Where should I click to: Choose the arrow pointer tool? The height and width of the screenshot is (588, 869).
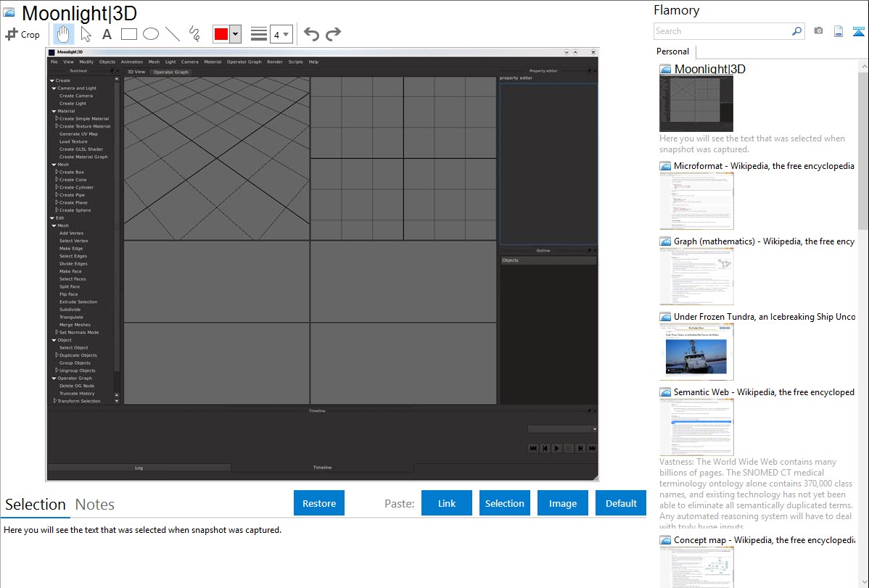click(x=86, y=34)
